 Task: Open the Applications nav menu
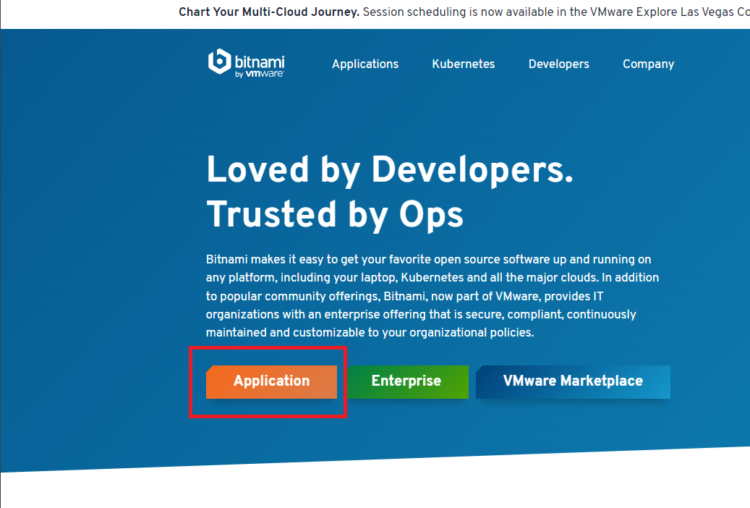tap(365, 64)
